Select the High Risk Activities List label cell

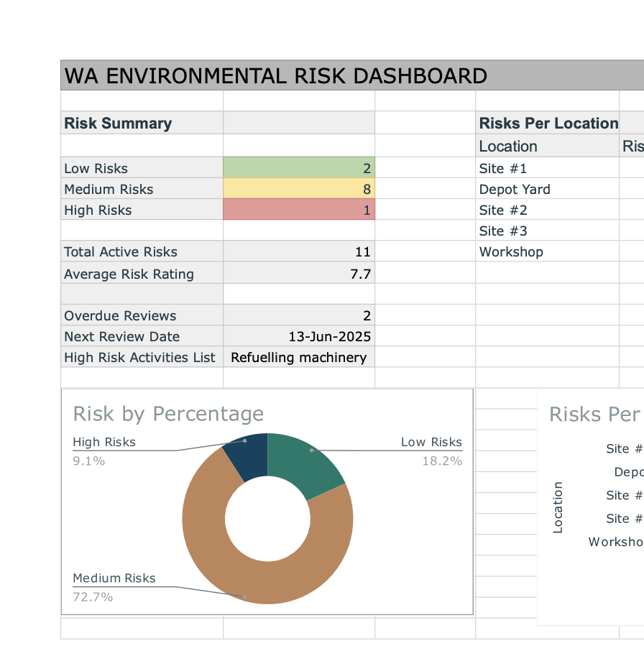coord(142,358)
